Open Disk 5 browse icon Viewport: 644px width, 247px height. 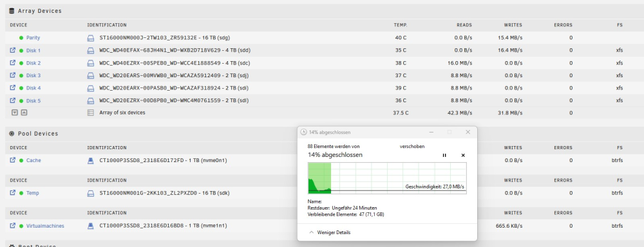coord(12,100)
